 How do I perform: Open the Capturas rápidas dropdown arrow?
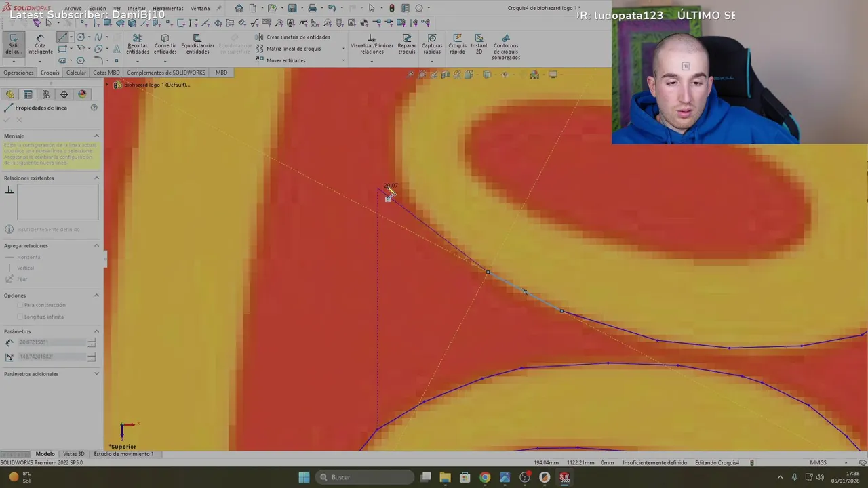[x=432, y=61]
